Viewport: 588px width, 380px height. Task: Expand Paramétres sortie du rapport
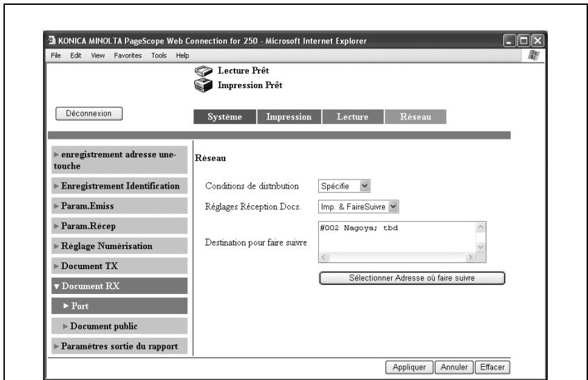tap(119, 346)
